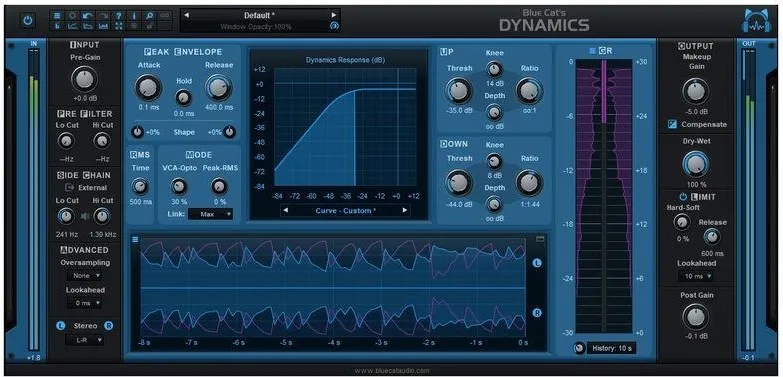Click the fullscreen four-arrows icon
Viewport: 783px width, 377px height.
click(119, 26)
